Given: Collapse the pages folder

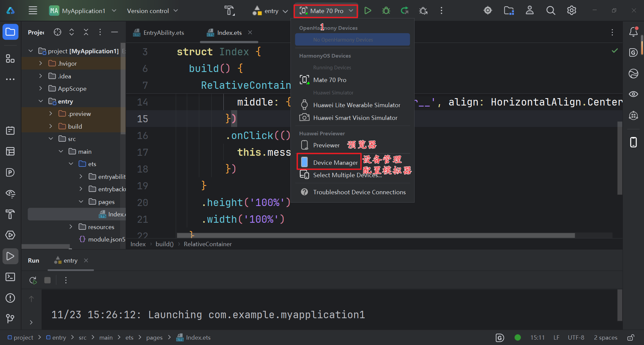Looking at the screenshot, I should coord(81,202).
